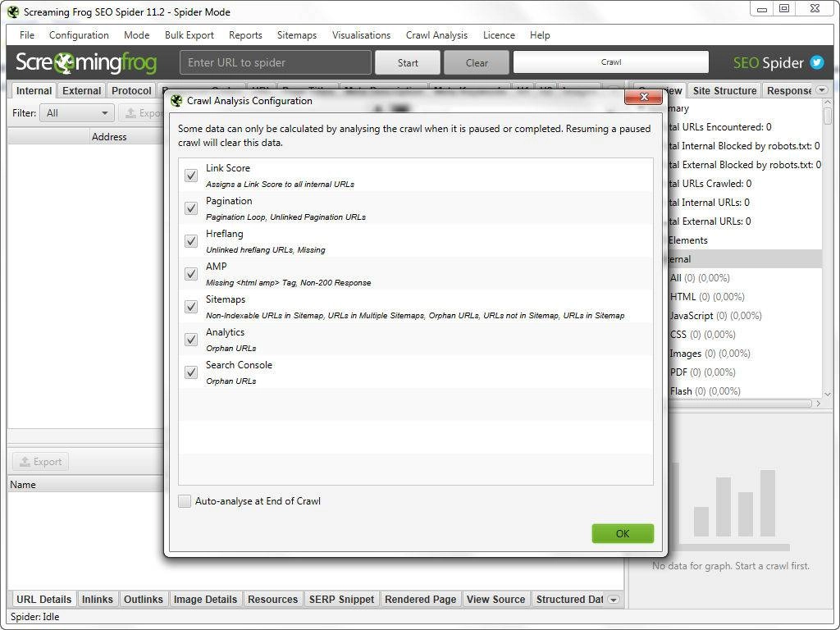Screen dimensions: 840x630
Task: Open the Rendered Page tab
Action: pyautogui.click(x=421, y=600)
